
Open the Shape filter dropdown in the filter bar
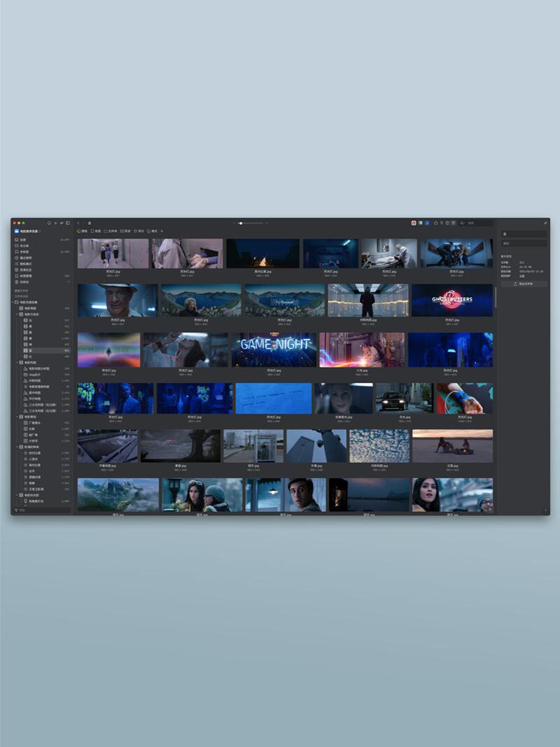(125, 231)
